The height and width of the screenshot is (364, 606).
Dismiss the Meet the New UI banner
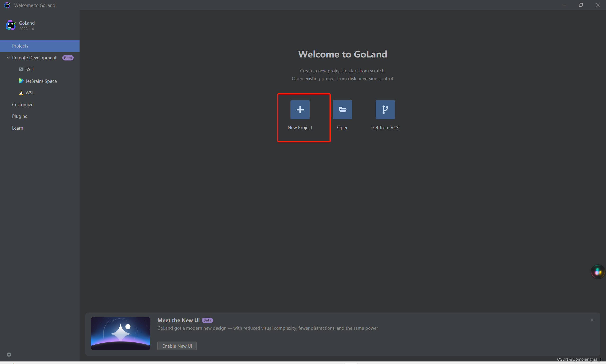pos(592,320)
